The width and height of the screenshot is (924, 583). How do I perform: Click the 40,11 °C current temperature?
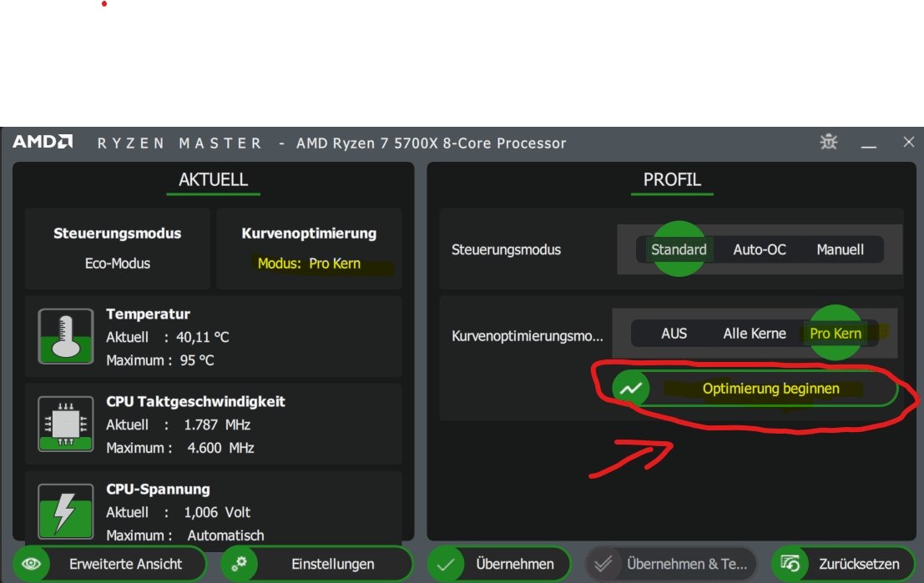[x=203, y=337]
